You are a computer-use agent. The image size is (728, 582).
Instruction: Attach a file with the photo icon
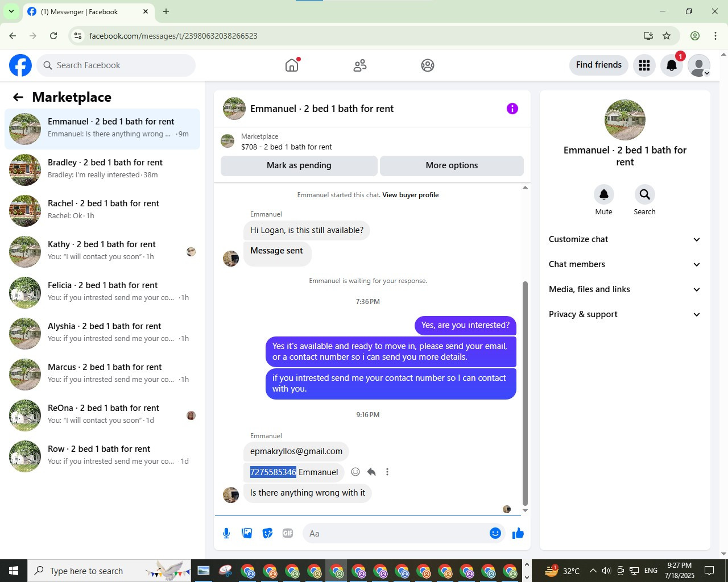coord(247,533)
